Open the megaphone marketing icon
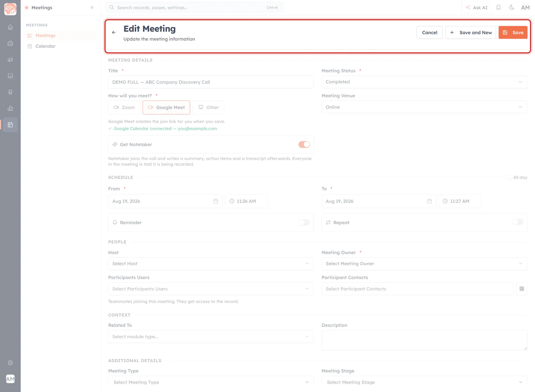 click(x=10, y=60)
